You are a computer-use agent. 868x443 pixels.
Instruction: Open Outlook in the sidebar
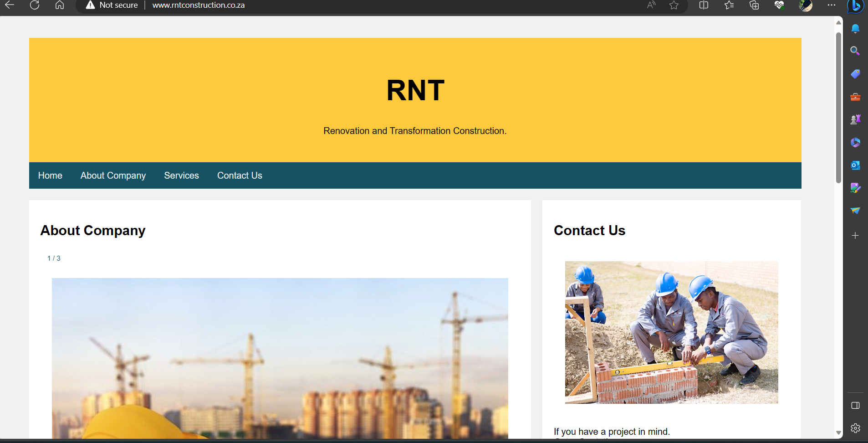pyautogui.click(x=855, y=165)
